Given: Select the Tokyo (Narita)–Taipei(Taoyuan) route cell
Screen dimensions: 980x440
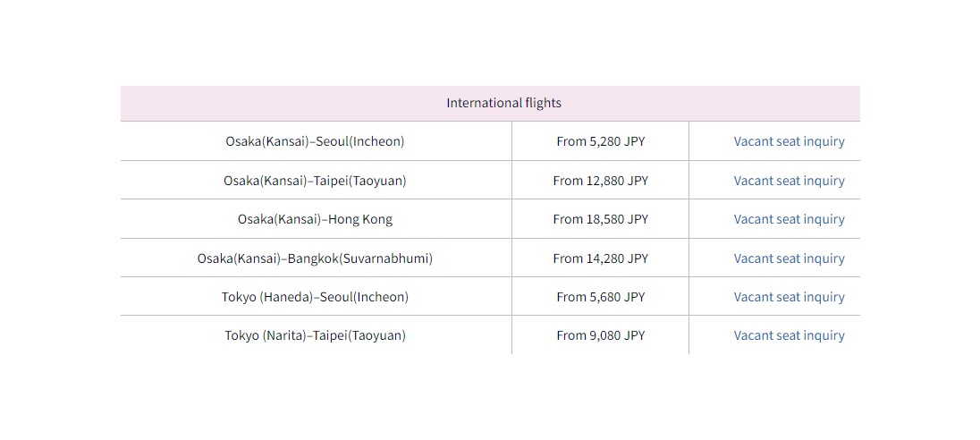Looking at the screenshot, I should (x=316, y=335).
